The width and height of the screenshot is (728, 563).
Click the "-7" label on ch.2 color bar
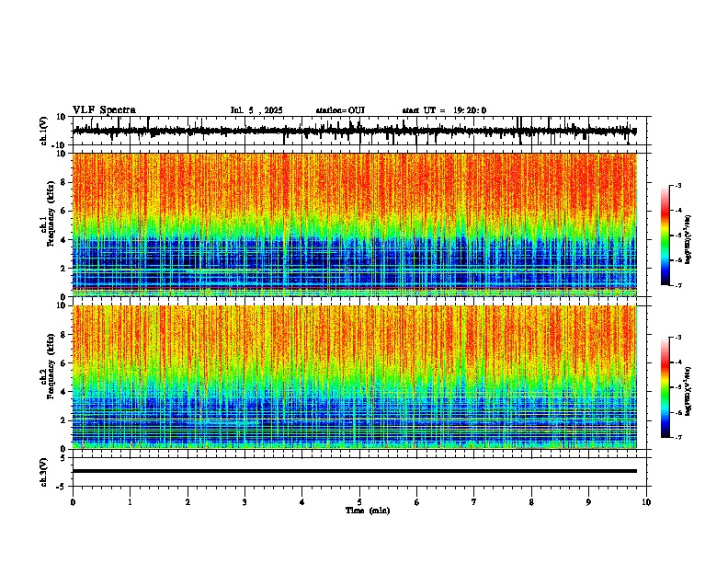pyautogui.click(x=677, y=437)
